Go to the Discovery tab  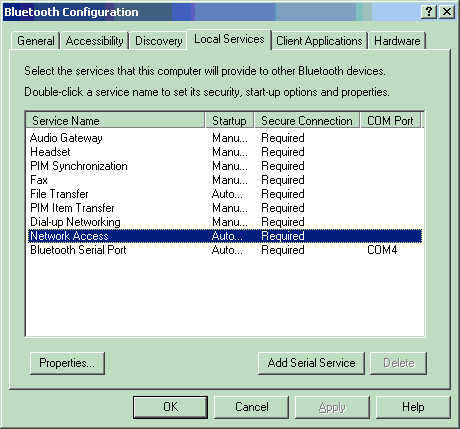[158, 41]
